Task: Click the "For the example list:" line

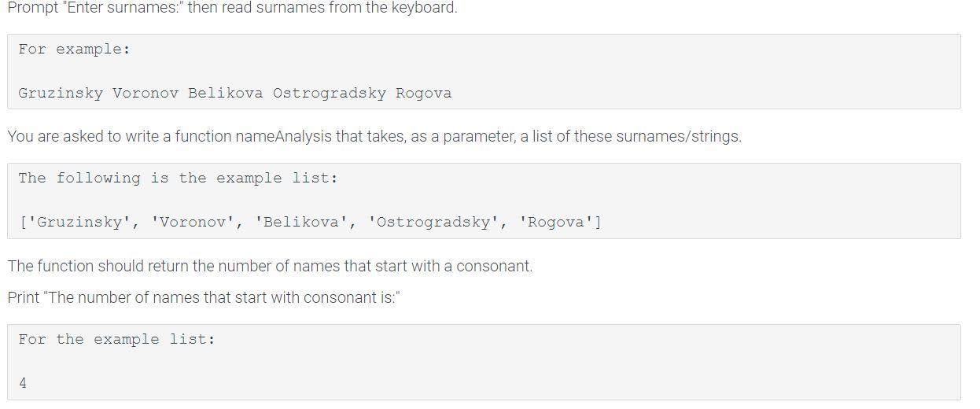Action: click(x=117, y=339)
